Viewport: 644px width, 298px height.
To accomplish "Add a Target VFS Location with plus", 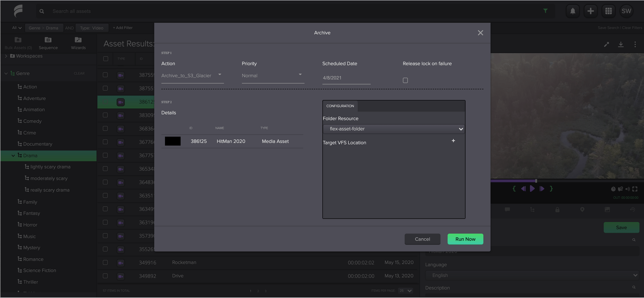I will click(x=453, y=141).
